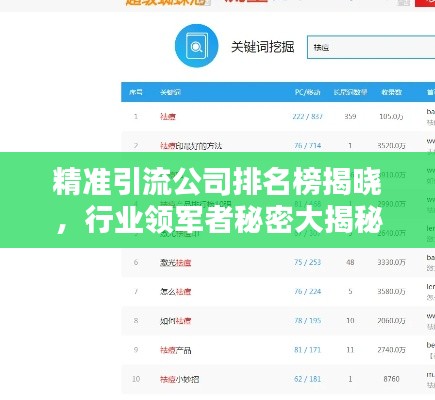
Task: Click the 收录数 column header
Action: (392, 92)
